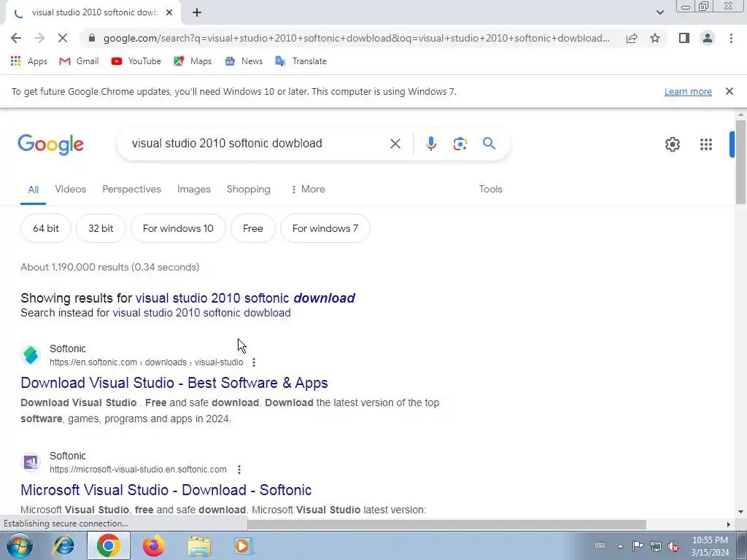Open the Google apps grid
Screen dimensions: 747x560
coord(705,144)
